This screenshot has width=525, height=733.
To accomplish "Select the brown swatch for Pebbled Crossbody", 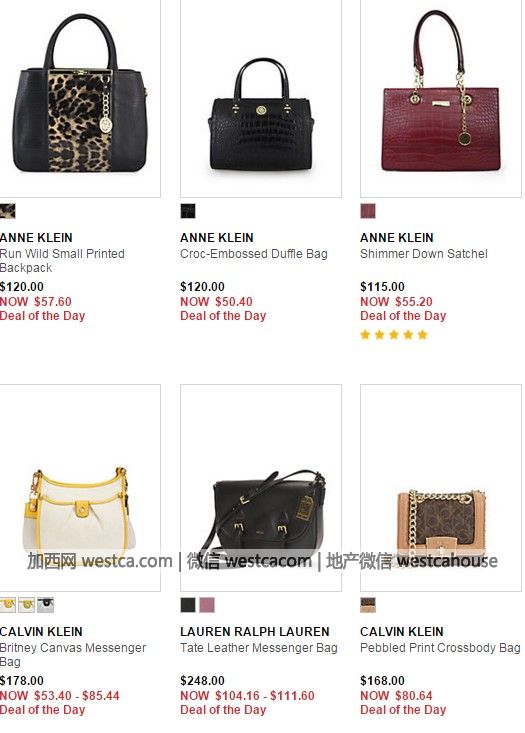I will point(368,605).
